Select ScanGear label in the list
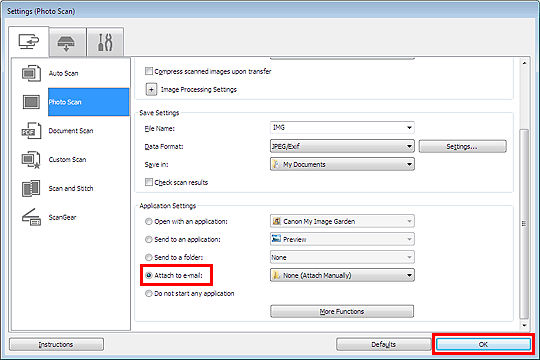The image size is (540, 360). point(62,217)
